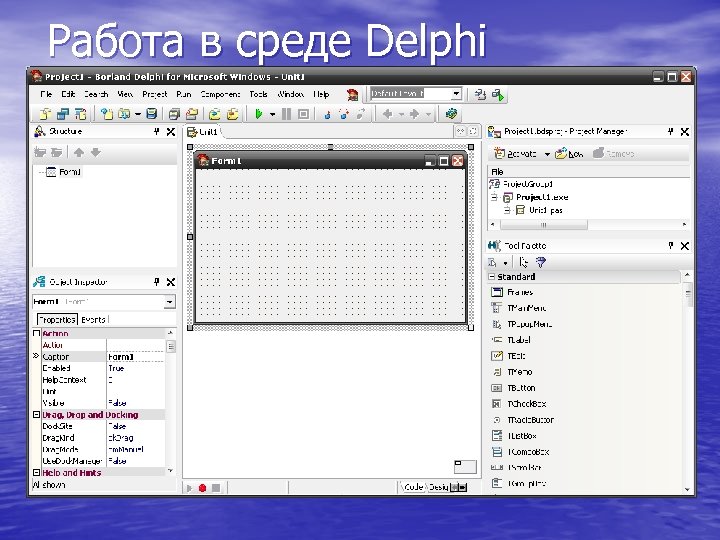
Task: Collapse the Project1.exe node in Project Manager
Action: pos(494,197)
